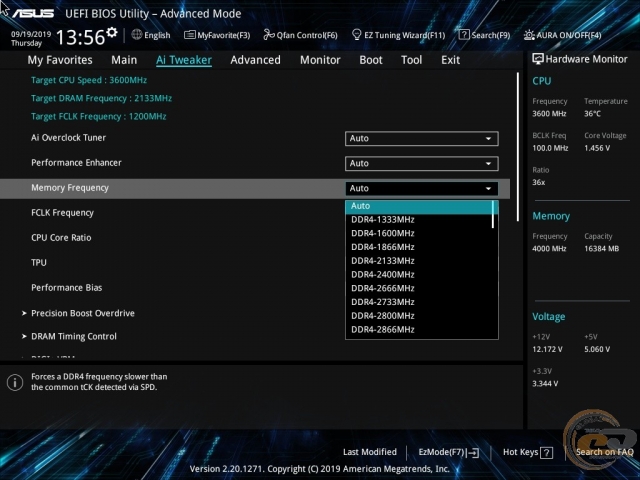Viewport: 640px width, 480px height.
Task: Click the Ai Overclock Tuner label
Action: [69, 138]
